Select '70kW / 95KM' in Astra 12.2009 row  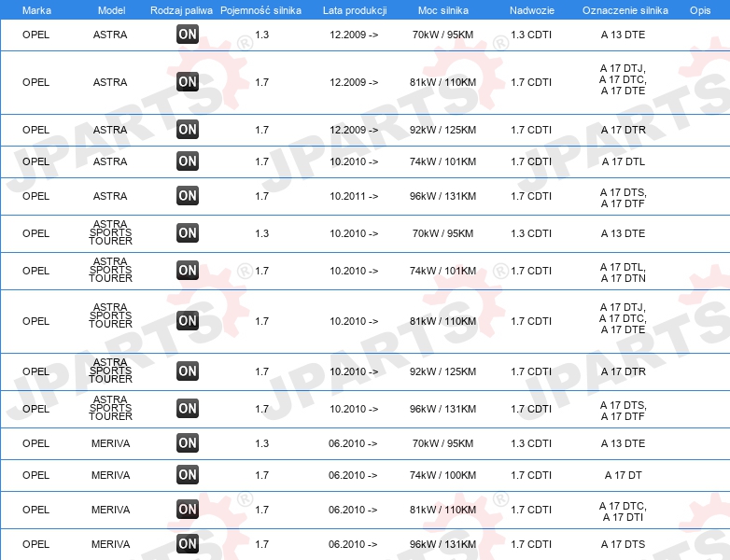[x=442, y=35]
